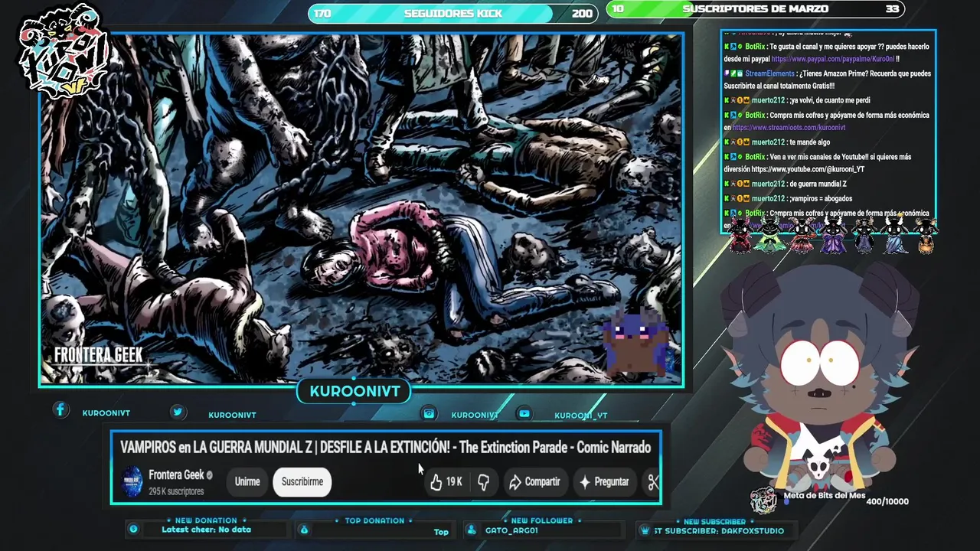Screen dimensions: 980x551
Task: Click the Compartir share button
Action: [x=534, y=481]
